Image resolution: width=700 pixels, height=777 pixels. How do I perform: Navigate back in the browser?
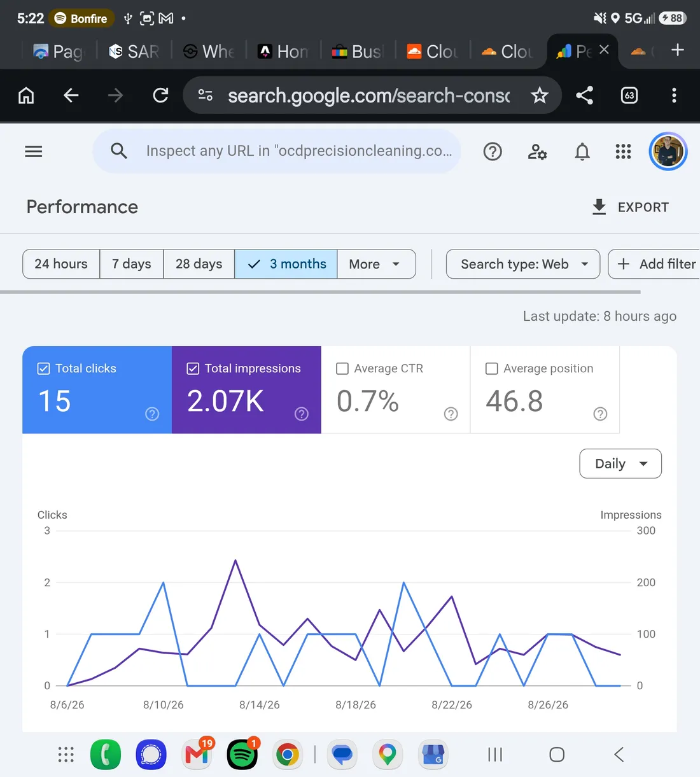[71, 95]
